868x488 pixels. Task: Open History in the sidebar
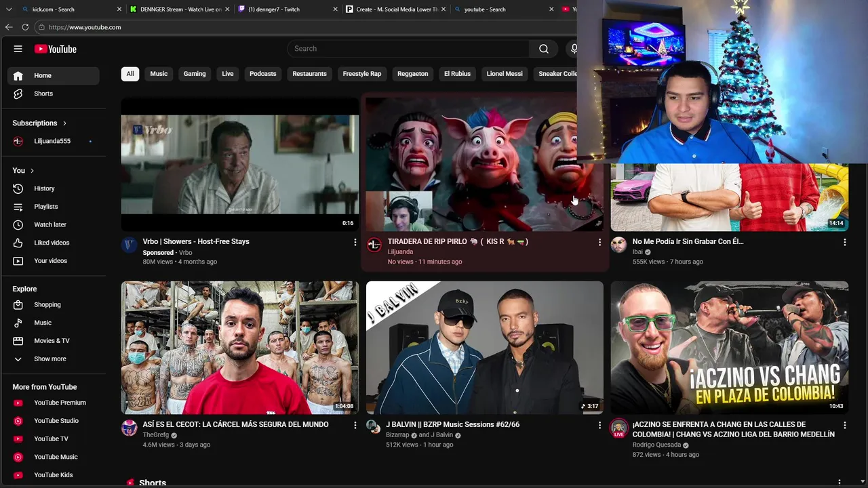54,188
